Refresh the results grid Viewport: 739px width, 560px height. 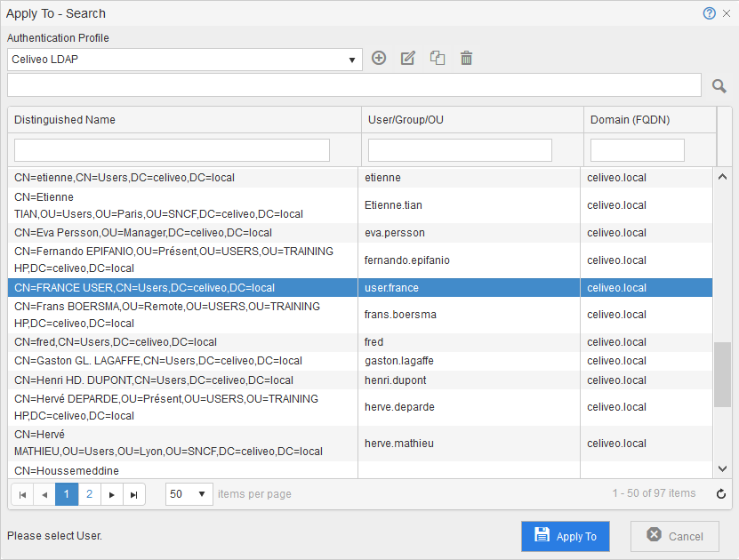tap(721, 494)
